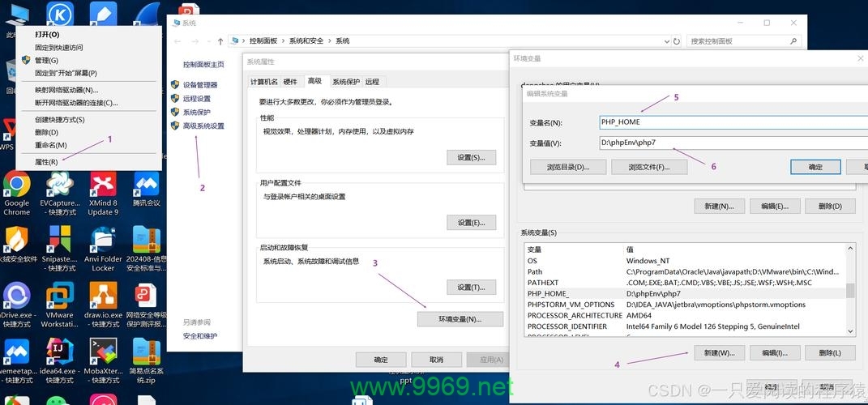868x405 pixels.
Task: Expand the 控制面板 breadcrumb chevron
Action: [284, 41]
